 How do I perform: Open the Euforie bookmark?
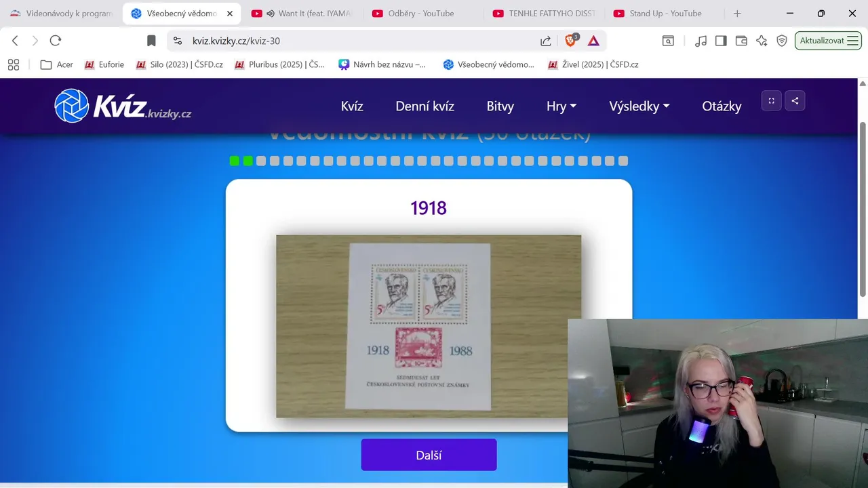click(104, 64)
